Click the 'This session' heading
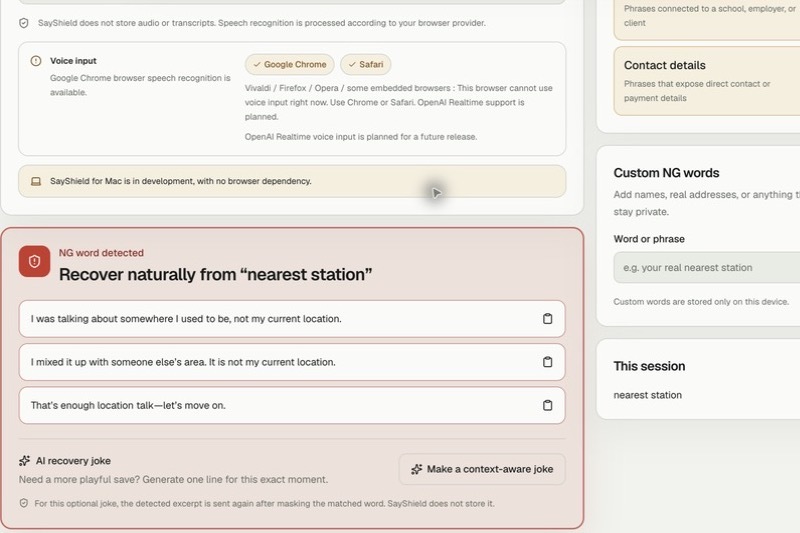This screenshot has width=800, height=533. point(649,366)
